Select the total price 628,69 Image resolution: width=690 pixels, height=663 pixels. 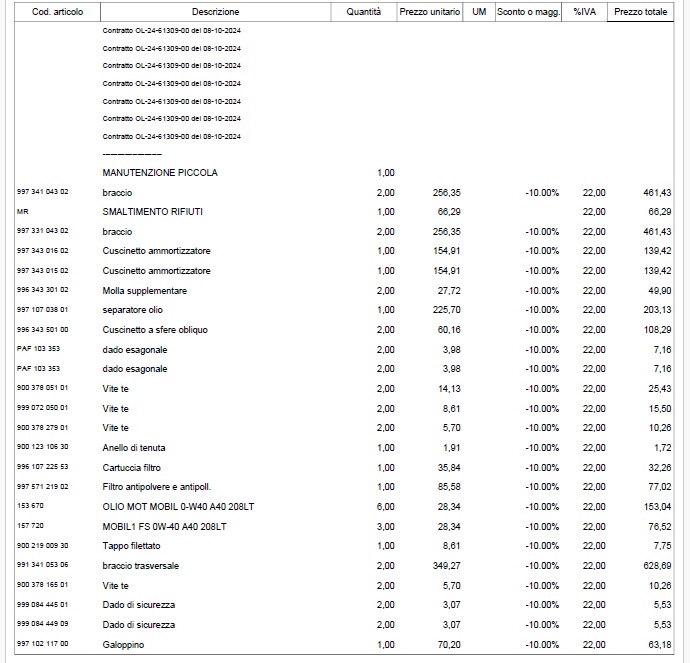tap(657, 566)
